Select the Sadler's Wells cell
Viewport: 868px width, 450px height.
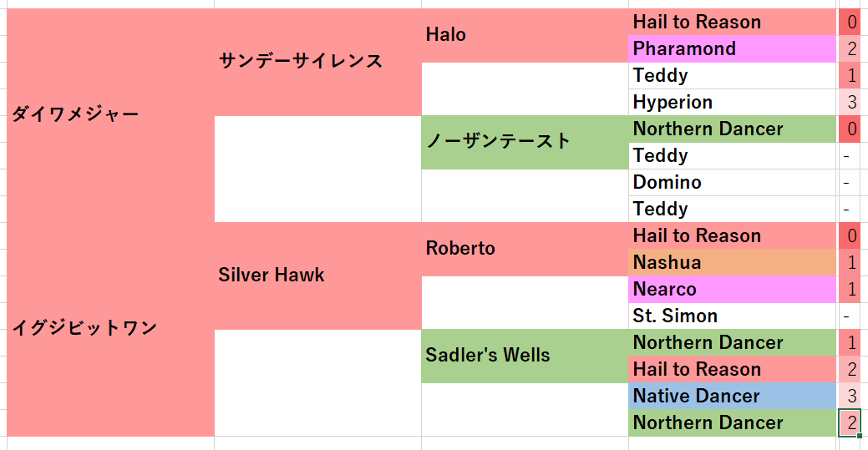point(525,356)
